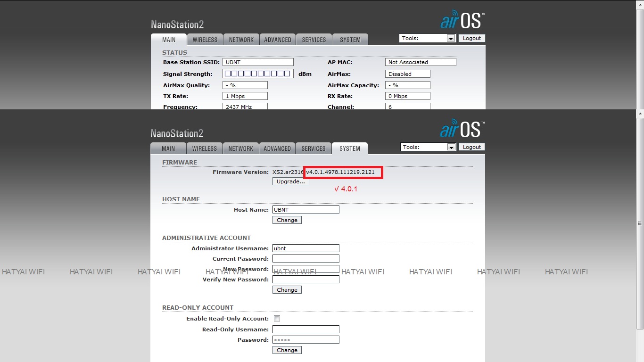Focus the Read-Only Account Password field
The height and width of the screenshot is (362, 644).
click(x=306, y=340)
